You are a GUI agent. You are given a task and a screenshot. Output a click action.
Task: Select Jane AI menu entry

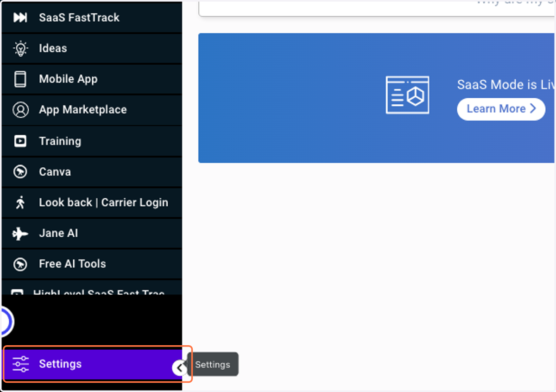92,234
